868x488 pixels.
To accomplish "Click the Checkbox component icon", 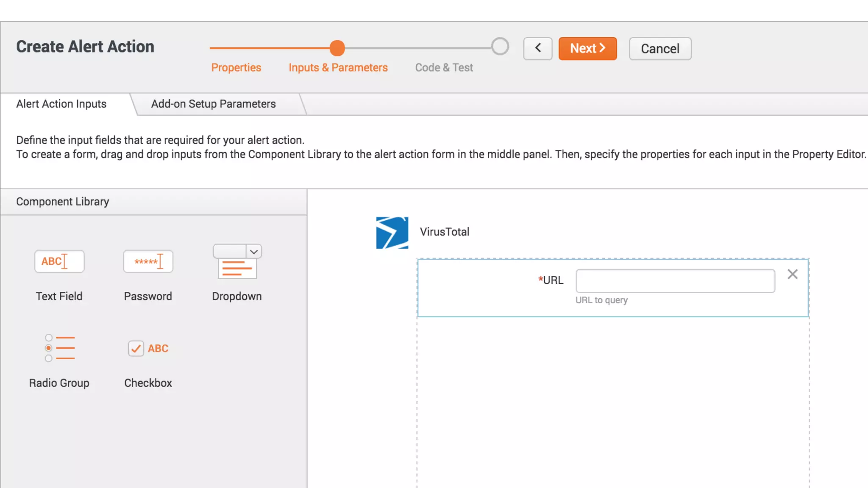I will pos(148,348).
